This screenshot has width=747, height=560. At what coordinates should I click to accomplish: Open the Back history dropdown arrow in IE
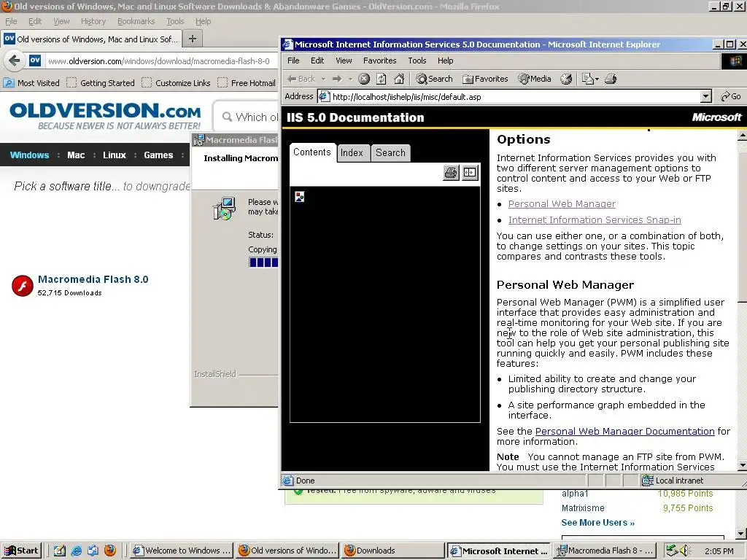323,79
